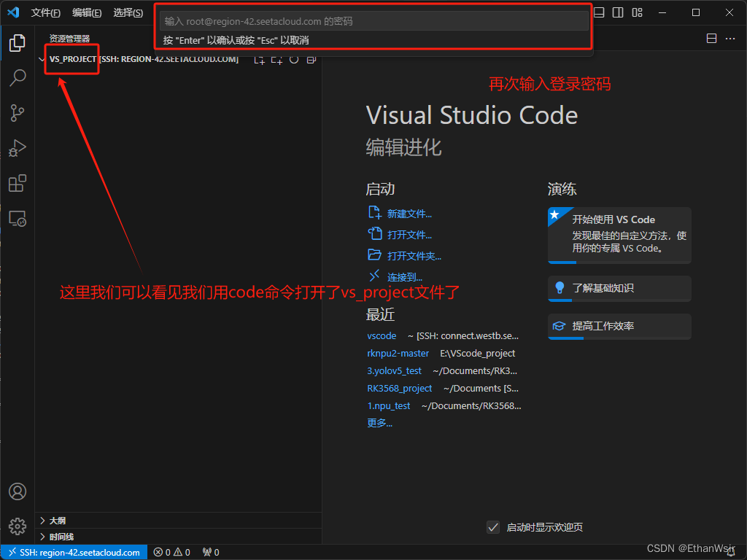Screen dimensions: 747x560
Task: Click forwarded ports indicator showing 0
Action: point(211,553)
